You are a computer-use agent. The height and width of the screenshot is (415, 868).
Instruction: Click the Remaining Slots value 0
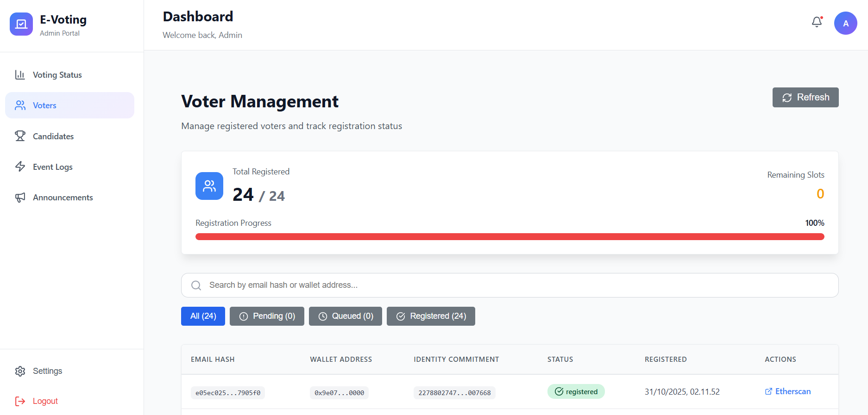pyautogui.click(x=820, y=194)
